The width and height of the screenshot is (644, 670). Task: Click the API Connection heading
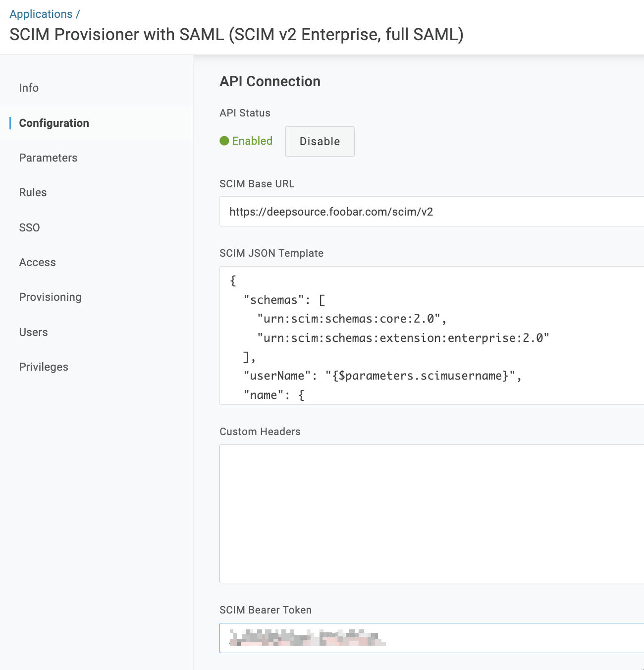coord(270,81)
